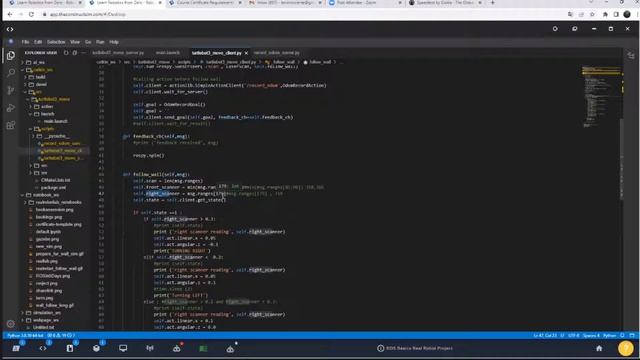640x360 pixels.
Task: Expand the build folder
Action: click(x=40, y=77)
